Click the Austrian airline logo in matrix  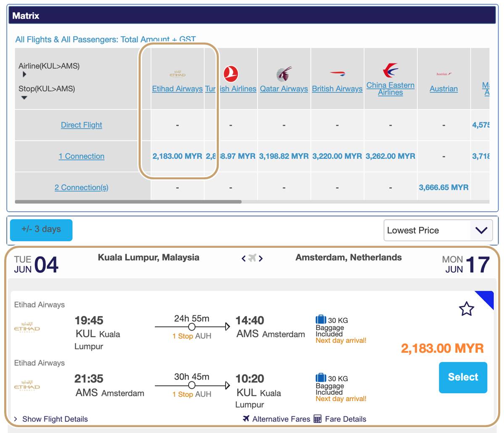tap(444, 74)
